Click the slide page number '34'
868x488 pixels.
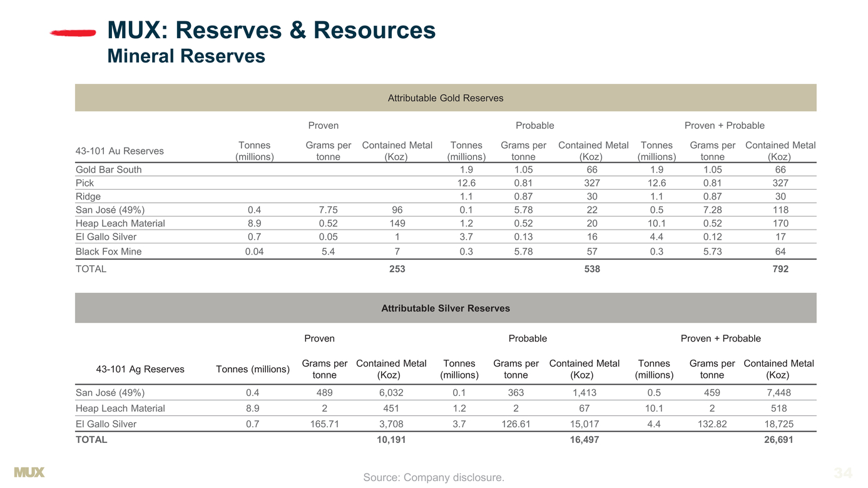point(843,473)
